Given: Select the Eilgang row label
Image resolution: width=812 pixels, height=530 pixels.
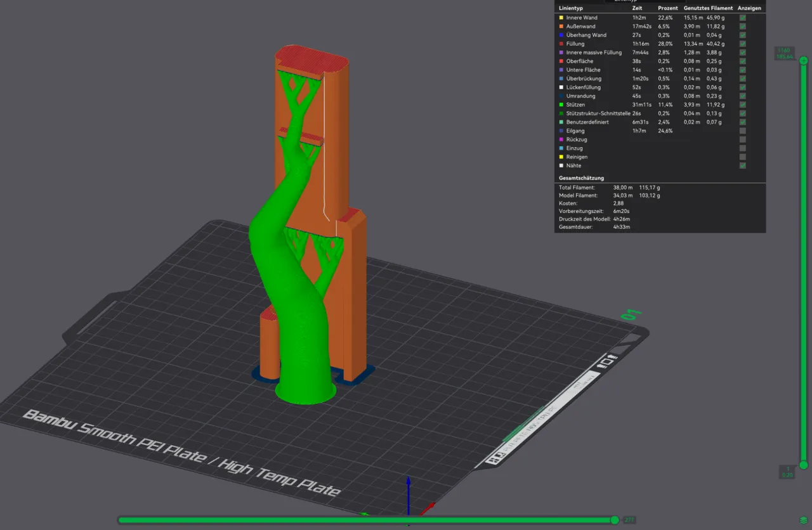Looking at the screenshot, I should click(575, 131).
